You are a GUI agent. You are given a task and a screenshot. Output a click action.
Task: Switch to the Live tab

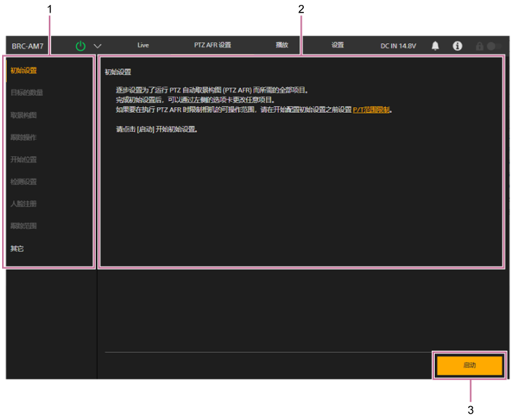pos(143,45)
